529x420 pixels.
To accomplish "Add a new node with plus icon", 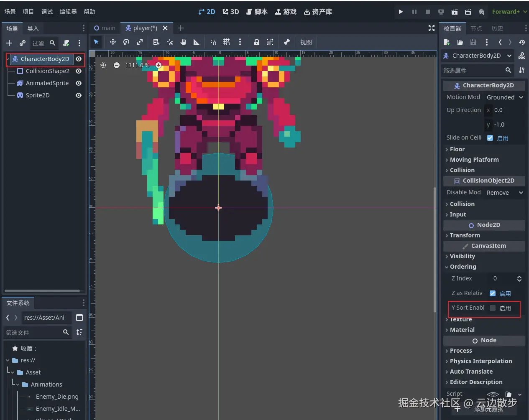I will (x=9, y=43).
